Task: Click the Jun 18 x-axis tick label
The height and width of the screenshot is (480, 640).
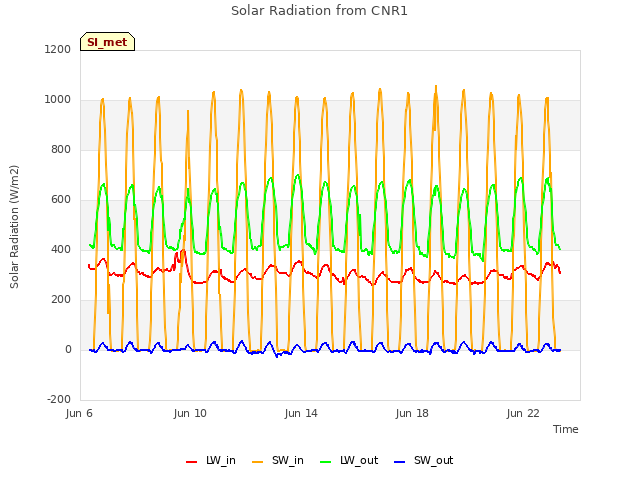Action: coord(412,413)
